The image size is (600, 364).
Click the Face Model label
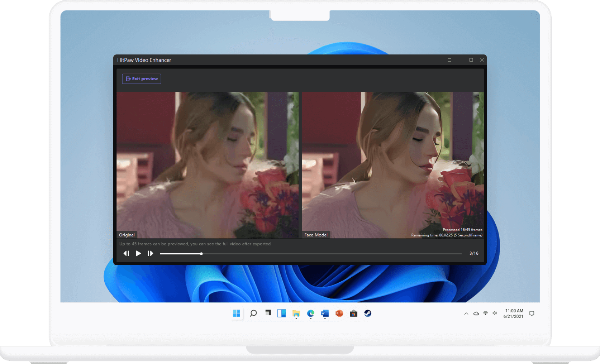tap(316, 235)
